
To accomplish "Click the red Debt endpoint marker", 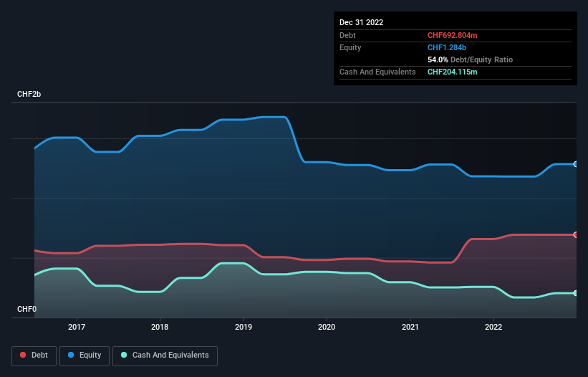I will (576, 235).
